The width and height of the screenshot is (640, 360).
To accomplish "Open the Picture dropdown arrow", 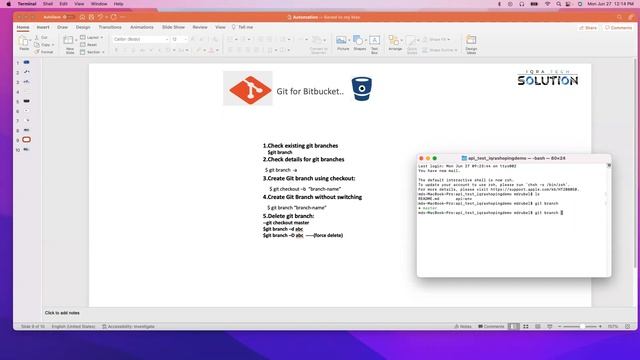I will (349, 40).
